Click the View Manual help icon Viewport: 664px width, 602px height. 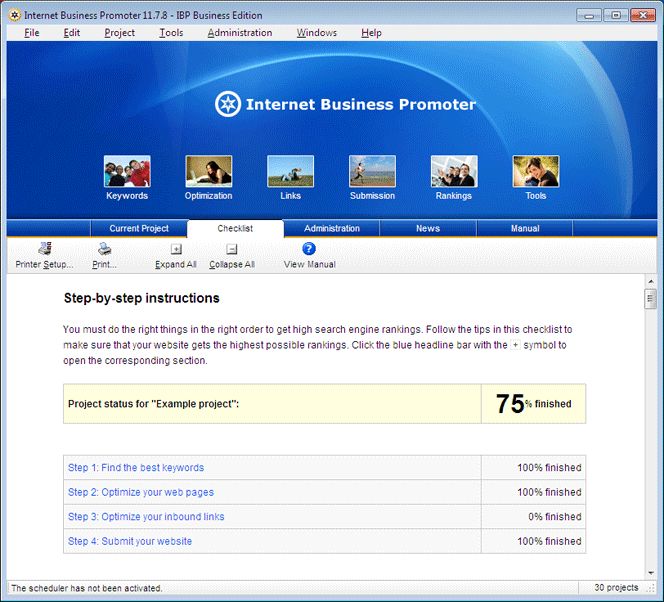pyautogui.click(x=309, y=249)
